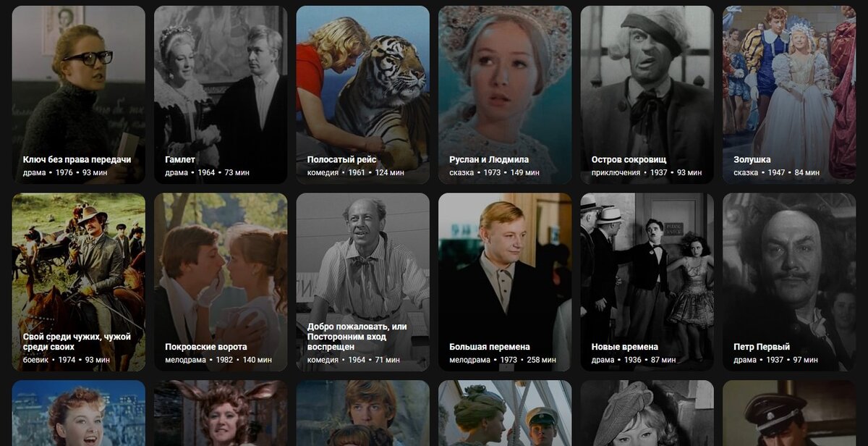The width and height of the screenshot is (868, 446).
Task: Select bottom-row card with woman wearing horns
Action: (x=221, y=413)
